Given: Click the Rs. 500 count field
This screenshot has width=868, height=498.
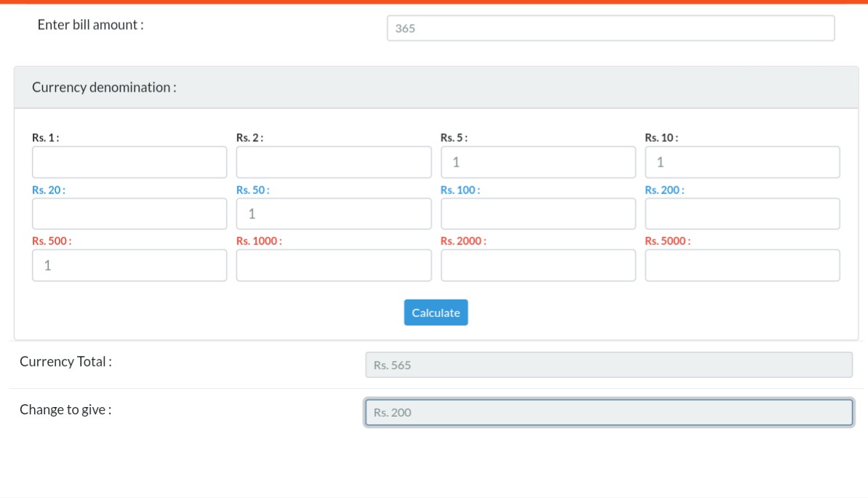Looking at the screenshot, I should [x=129, y=265].
